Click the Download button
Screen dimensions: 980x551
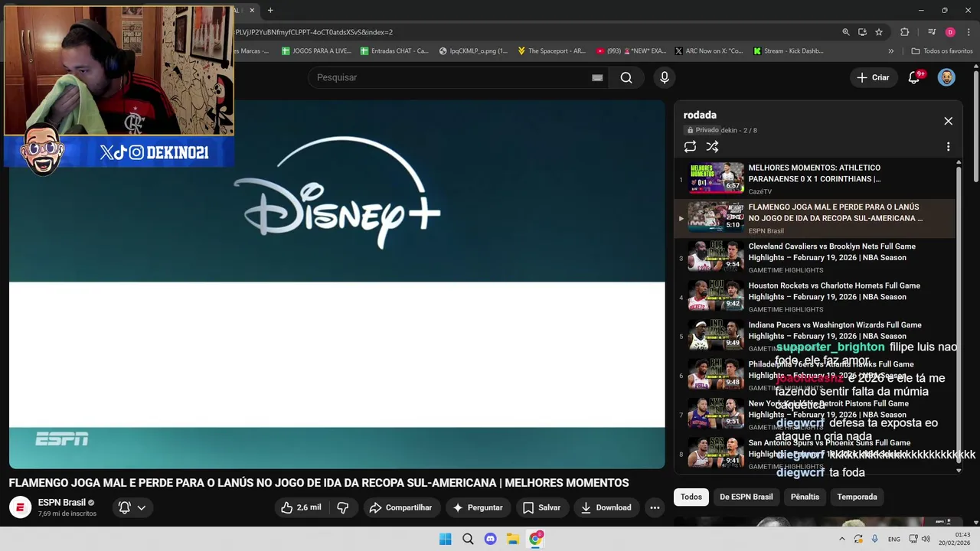click(606, 507)
